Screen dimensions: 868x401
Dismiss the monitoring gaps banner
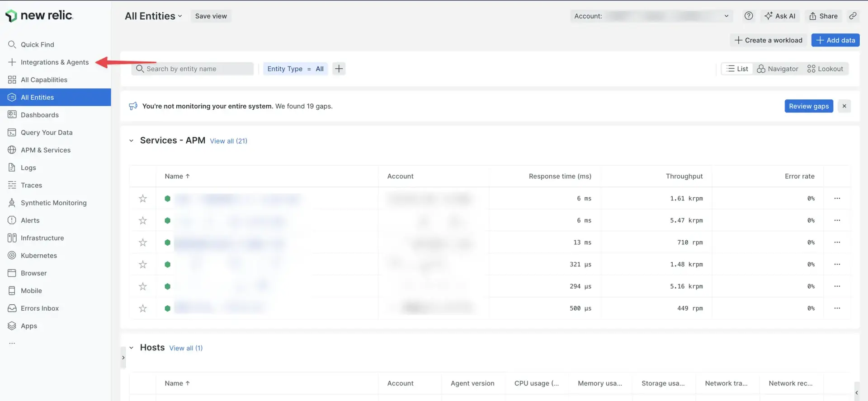point(844,106)
